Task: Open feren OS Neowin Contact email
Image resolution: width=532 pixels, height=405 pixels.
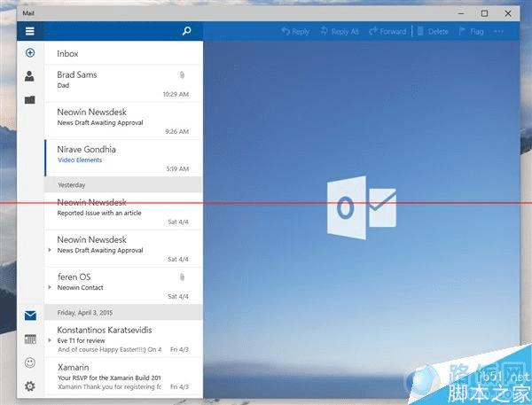Action: tap(123, 285)
